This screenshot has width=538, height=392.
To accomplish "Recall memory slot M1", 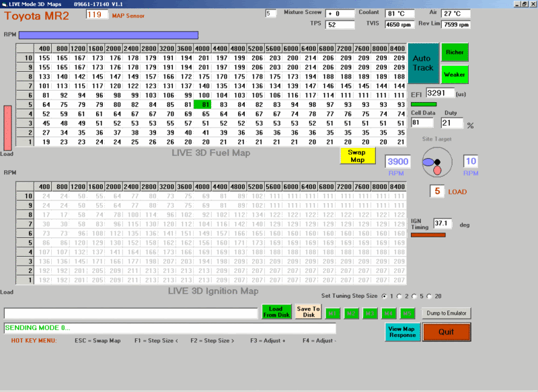I will (x=332, y=313).
